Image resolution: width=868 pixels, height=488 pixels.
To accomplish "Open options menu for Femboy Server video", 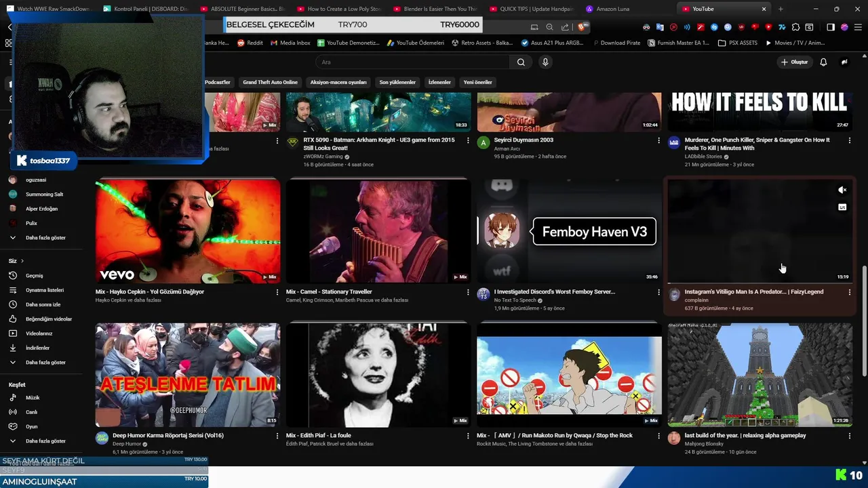I will (x=658, y=292).
